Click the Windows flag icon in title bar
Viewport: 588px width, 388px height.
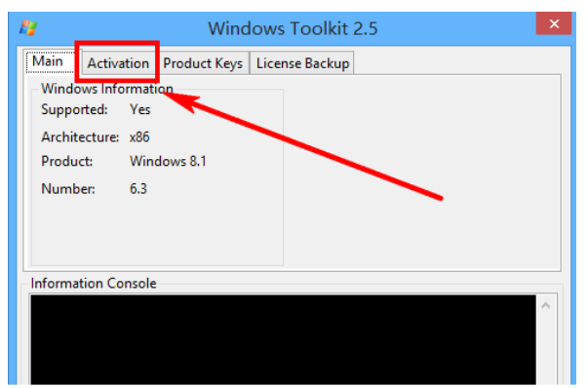click(28, 27)
